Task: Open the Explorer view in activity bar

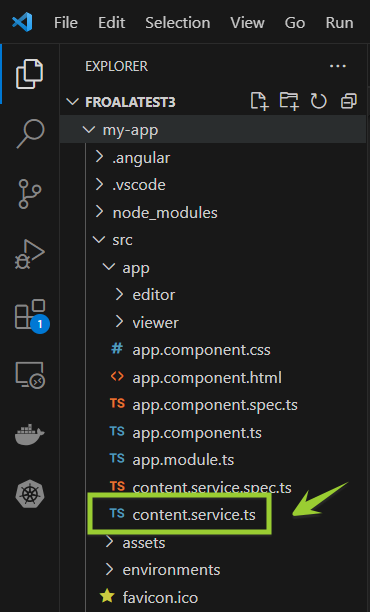Action: pyautogui.click(x=29, y=74)
